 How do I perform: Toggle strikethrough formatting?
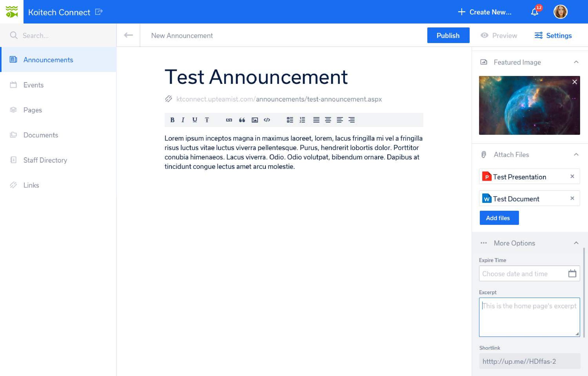tap(207, 120)
